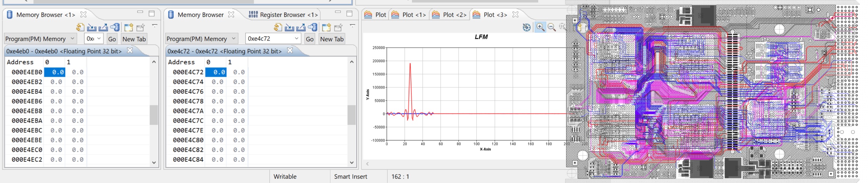868x183 pixels.
Task: Click Import Memory icon in Memory Browser <1>
Action: [x=92, y=27]
